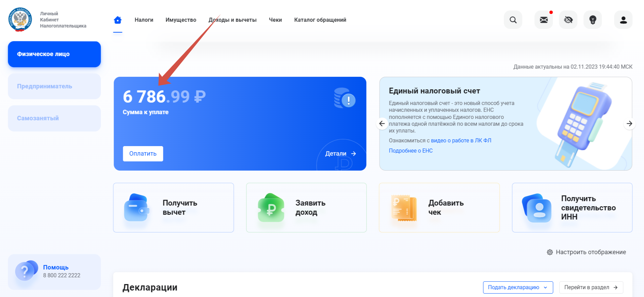Click the Оплатить button
The image size is (644, 297).
pyautogui.click(x=143, y=154)
